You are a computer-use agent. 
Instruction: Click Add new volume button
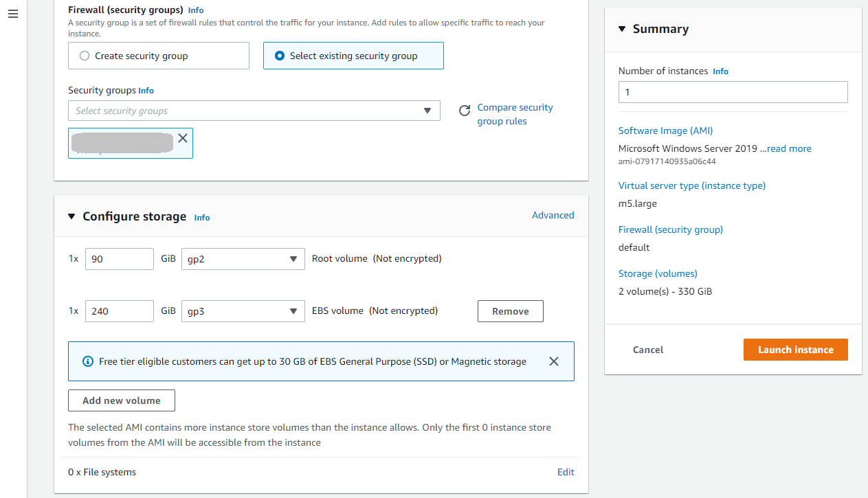coord(121,400)
